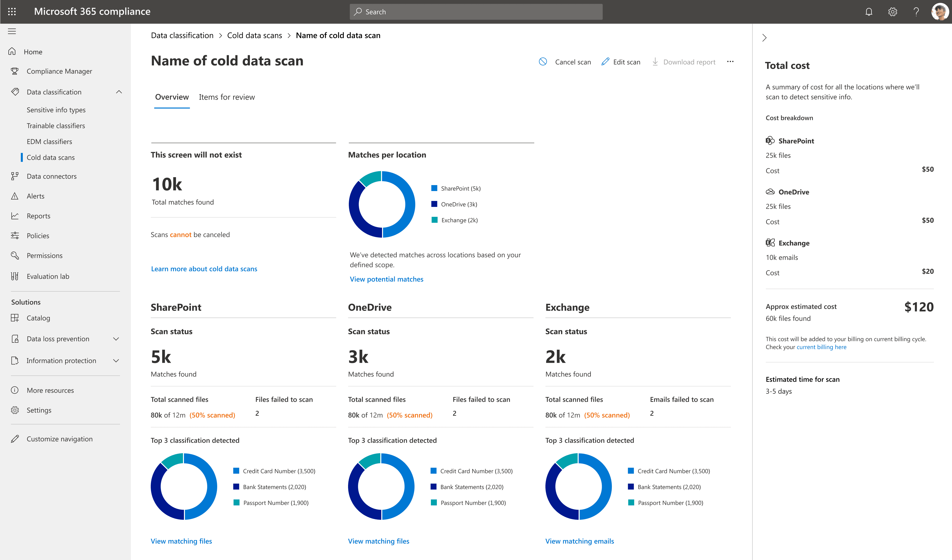Click the Customize navigation pencil icon
The height and width of the screenshot is (560, 952).
pyautogui.click(x=15, y=439)
